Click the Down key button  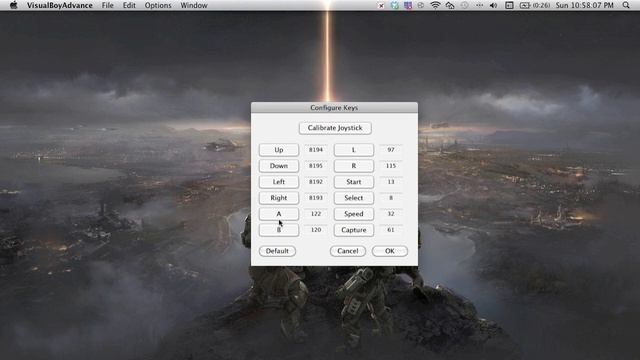(x=279, y=166)
